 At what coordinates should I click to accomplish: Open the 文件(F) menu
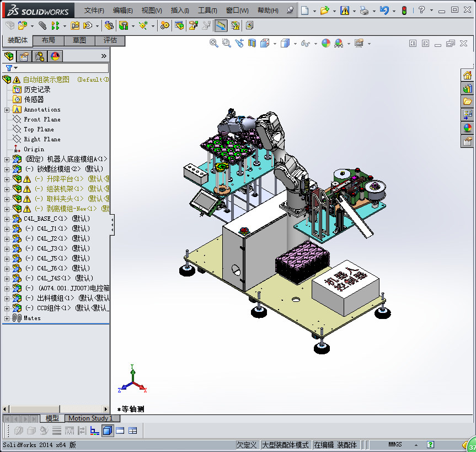[x=94, y=10]
